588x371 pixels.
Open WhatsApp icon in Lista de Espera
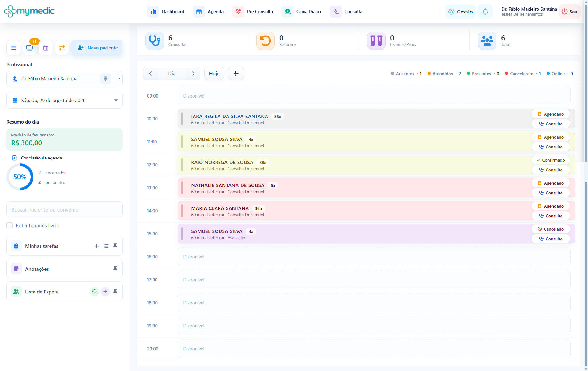coord(95,292)
